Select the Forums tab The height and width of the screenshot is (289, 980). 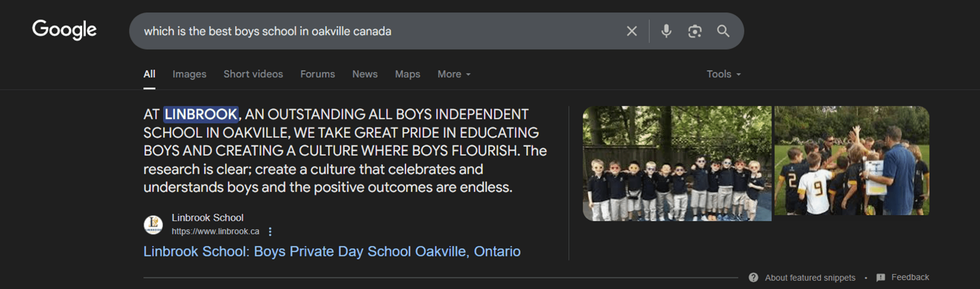tap(317, 74)
